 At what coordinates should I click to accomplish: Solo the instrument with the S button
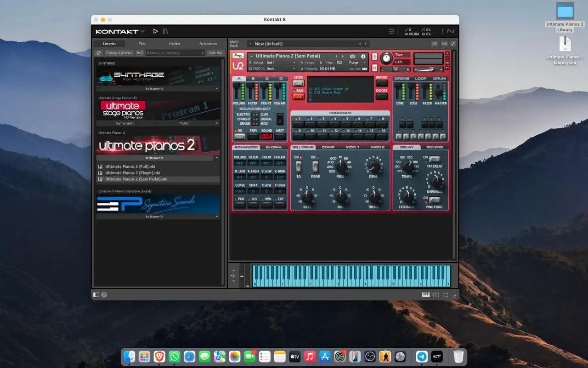(x=374, y=57)
